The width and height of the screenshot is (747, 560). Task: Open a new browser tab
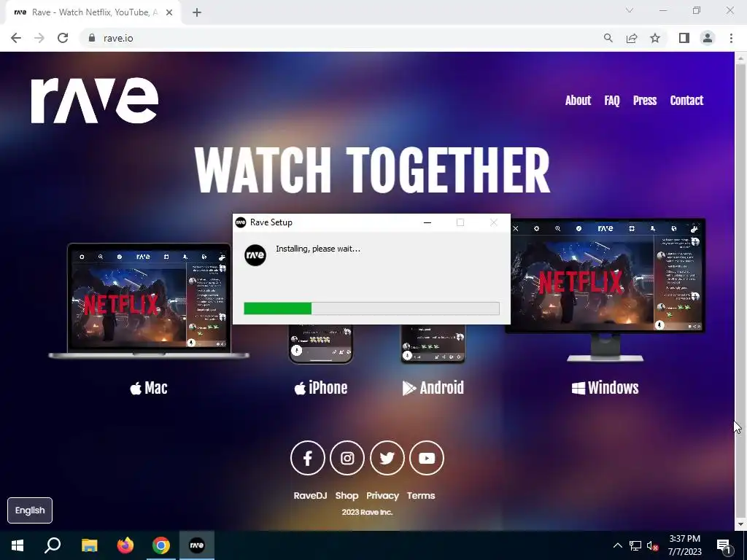197,12
